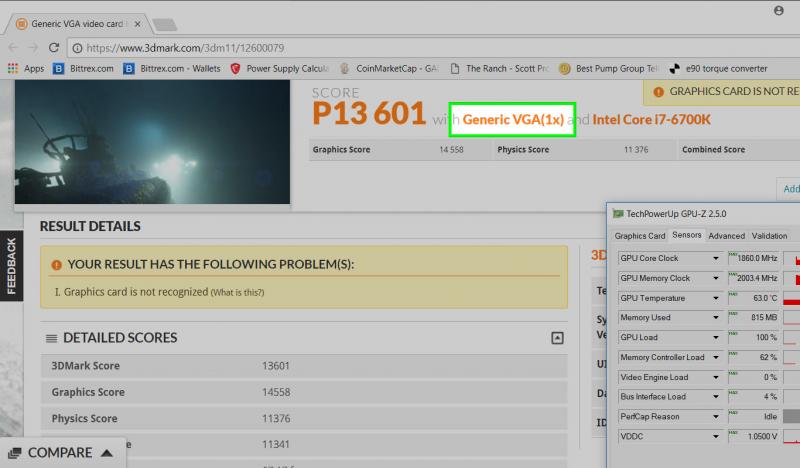The image size is (800, 468).
Task: Open GPU Core Clock sensor dropdown
Action: [x=715, y=258]
